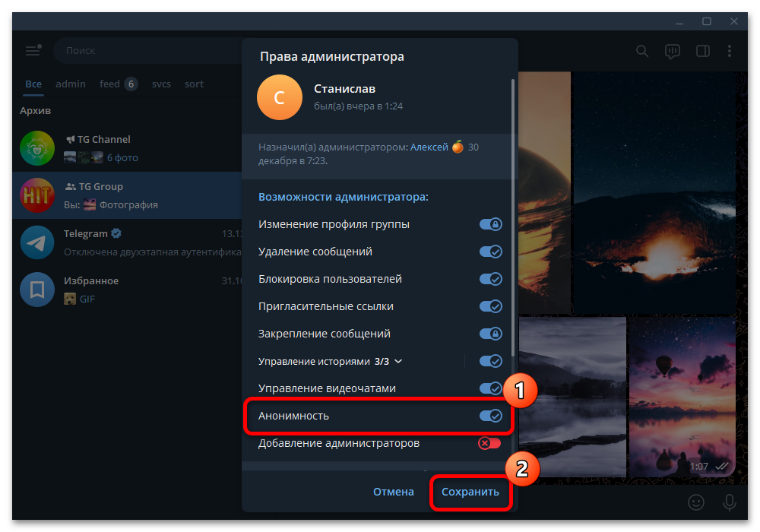Start voice message recording with microphone
760x532 pixels.
(730, 502)
